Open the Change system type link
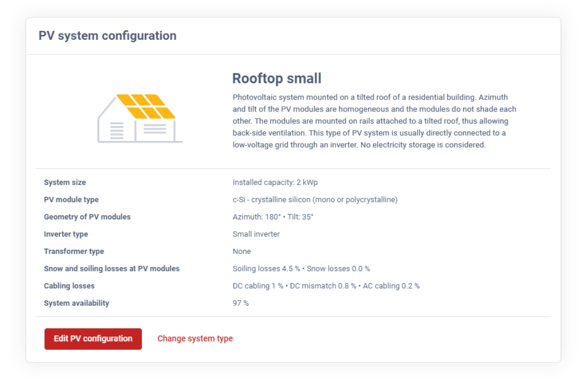Screen dimensions: 588x382 tap(195, 339)
